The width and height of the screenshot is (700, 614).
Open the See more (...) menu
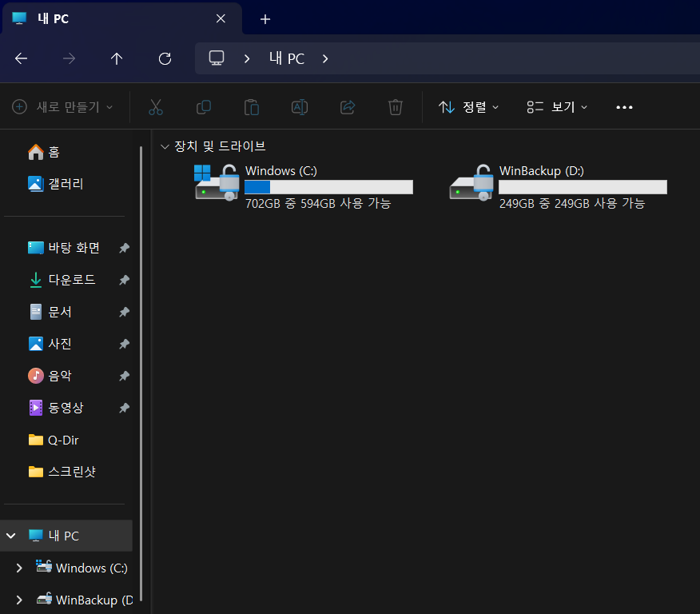click(624, 106)
